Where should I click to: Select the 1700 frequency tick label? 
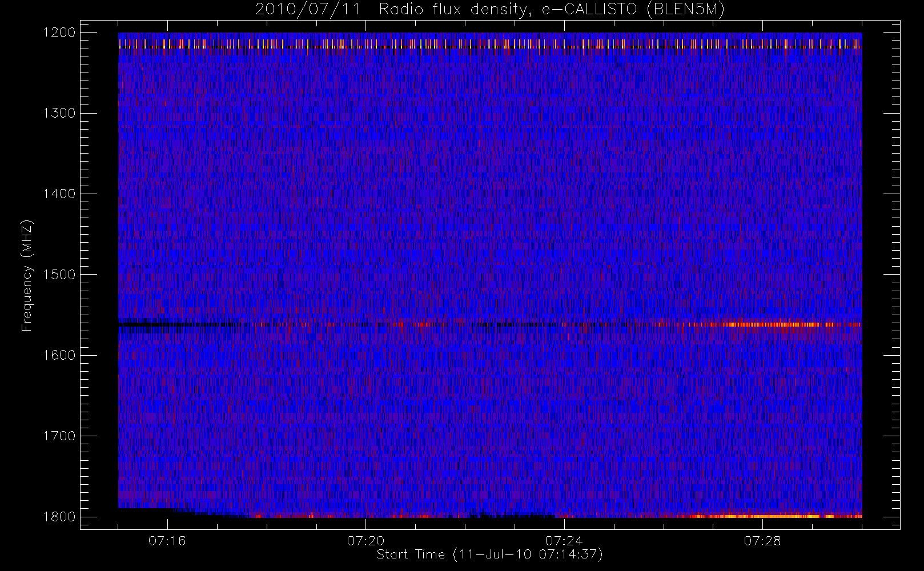click(59, 436)
